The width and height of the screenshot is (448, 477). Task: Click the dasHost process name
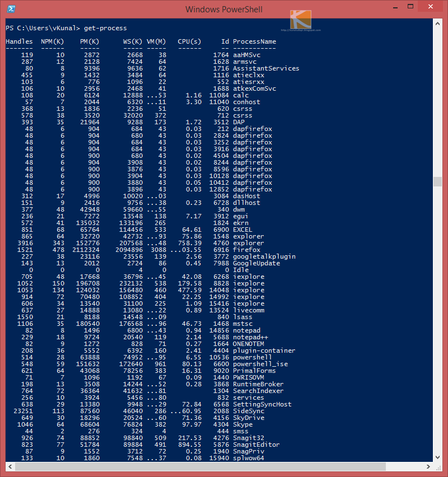click(246, 196)
